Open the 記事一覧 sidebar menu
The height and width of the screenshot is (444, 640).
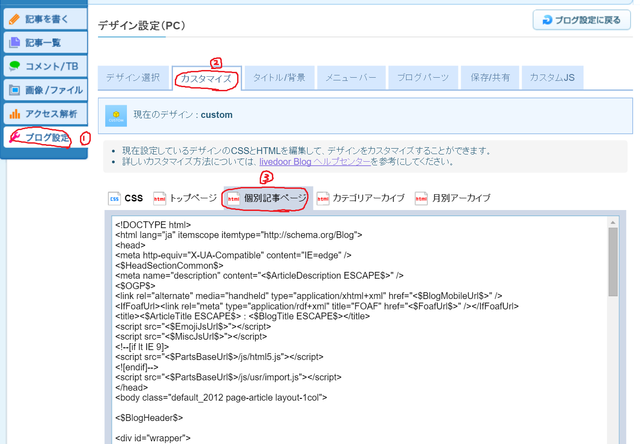pyautogui.click(x=45, y=42)
